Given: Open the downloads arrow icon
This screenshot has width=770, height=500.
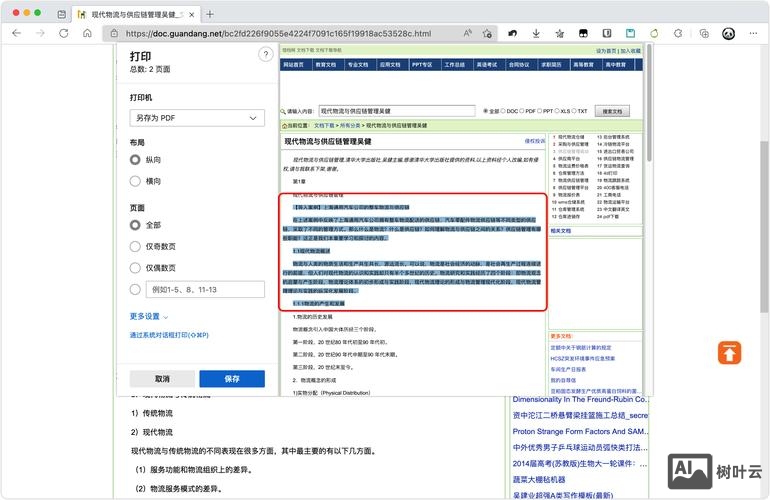Looking at the screenshot, I should tap(536, 33).
